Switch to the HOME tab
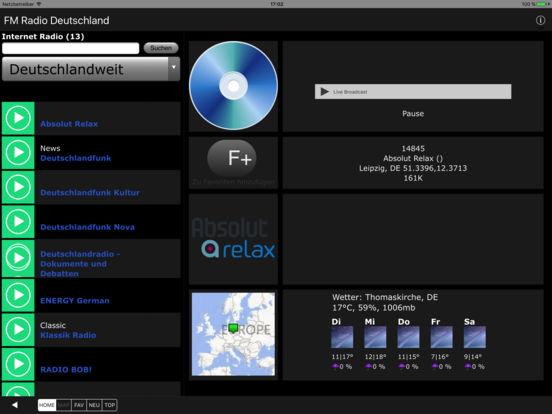Viewport: 552px width, 414px height. (47, 405)
